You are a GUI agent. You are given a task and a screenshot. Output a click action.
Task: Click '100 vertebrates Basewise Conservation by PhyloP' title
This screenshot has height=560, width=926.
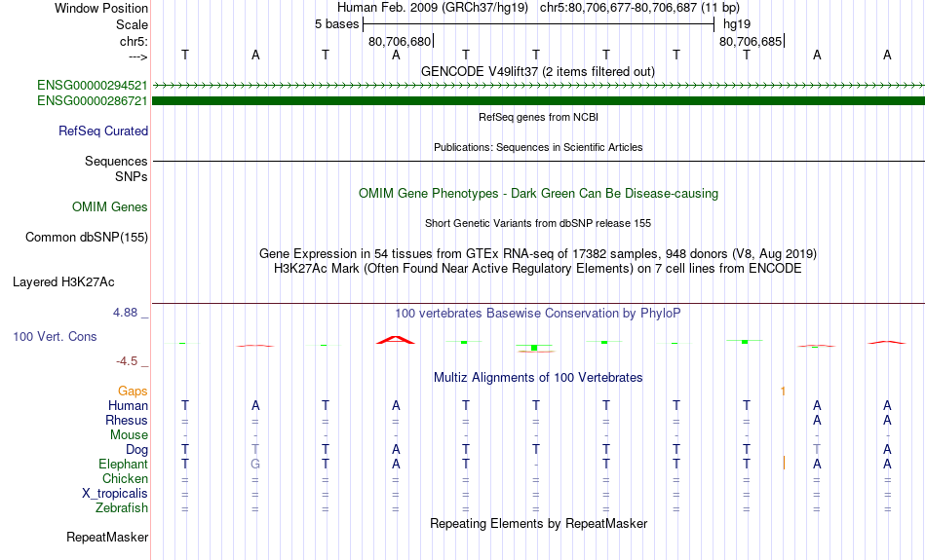pos(538,314)
